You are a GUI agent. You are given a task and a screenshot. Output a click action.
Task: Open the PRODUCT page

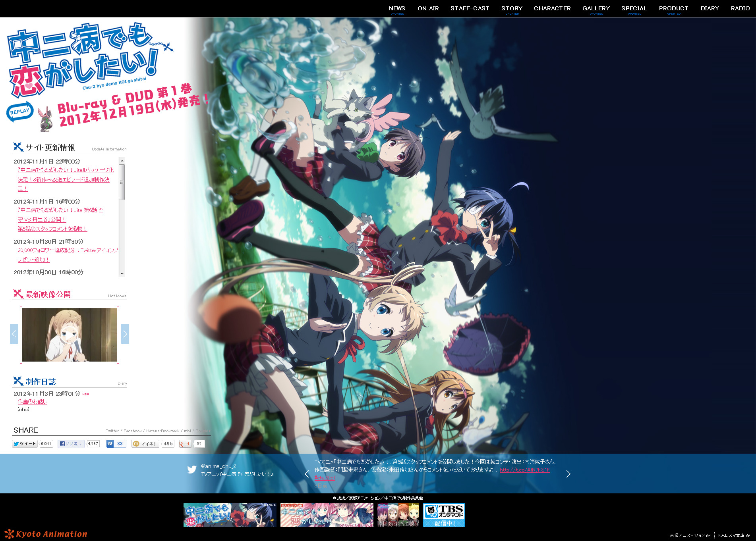coord(673,8)
